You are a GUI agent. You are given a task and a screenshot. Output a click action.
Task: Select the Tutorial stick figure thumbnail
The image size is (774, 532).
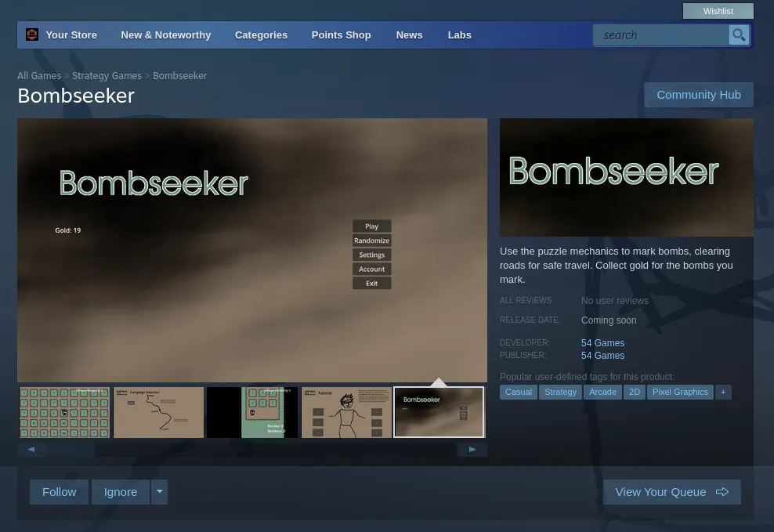346,413
